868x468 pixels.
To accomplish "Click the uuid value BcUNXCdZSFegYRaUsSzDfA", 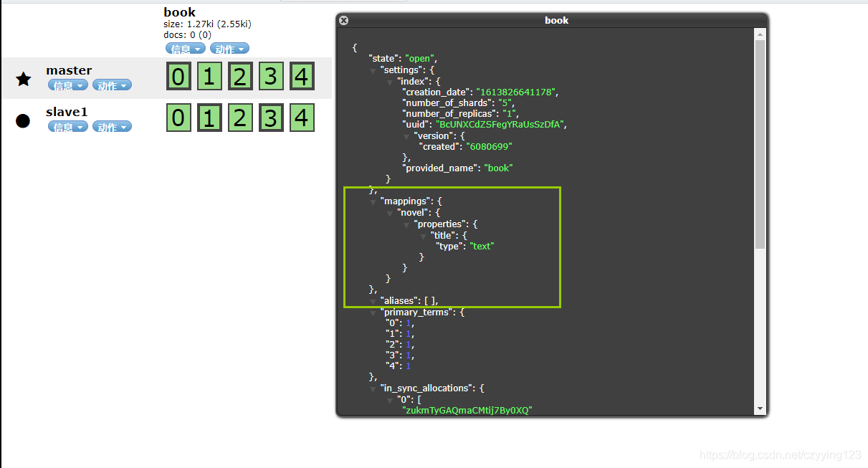I will tap(501, 125).
